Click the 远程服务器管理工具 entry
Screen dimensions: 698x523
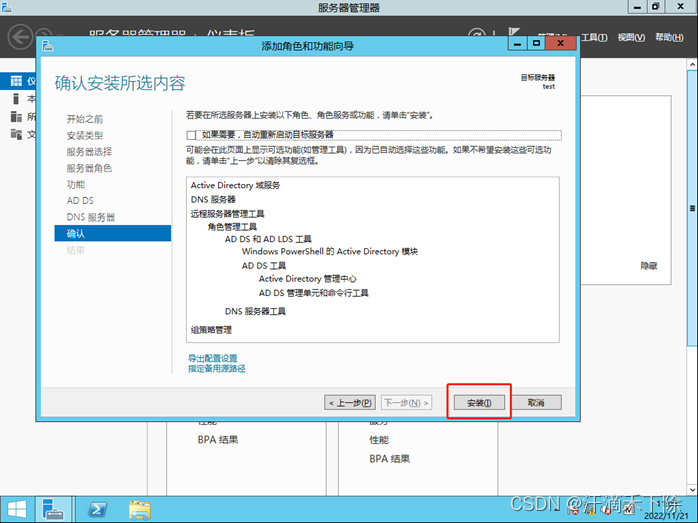tap(227, 214)
